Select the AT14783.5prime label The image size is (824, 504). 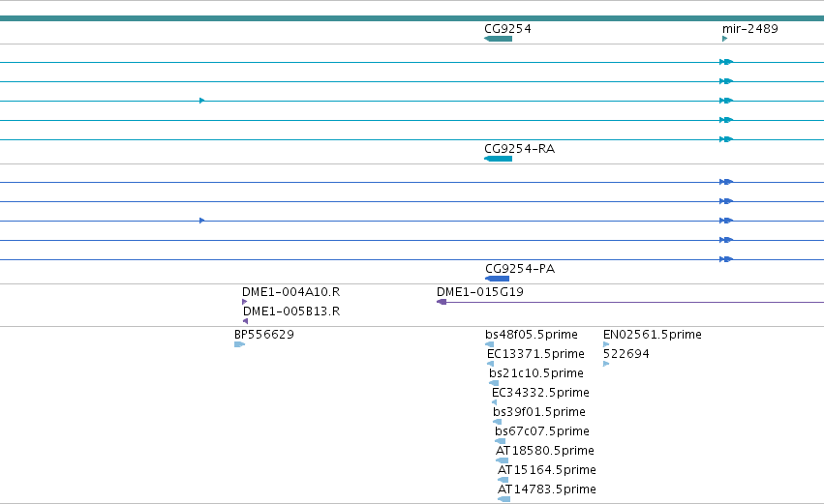[547, 489]
